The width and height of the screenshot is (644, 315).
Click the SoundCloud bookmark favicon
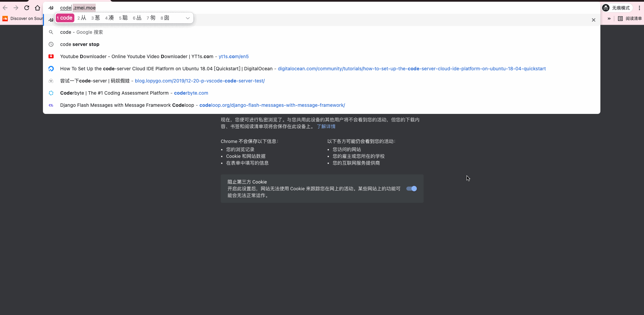coord(5,19)
